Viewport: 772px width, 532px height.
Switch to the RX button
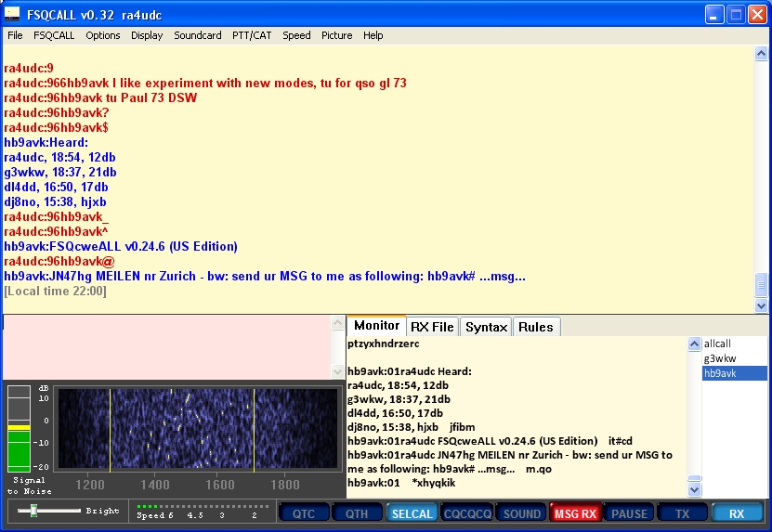(737, 513)
